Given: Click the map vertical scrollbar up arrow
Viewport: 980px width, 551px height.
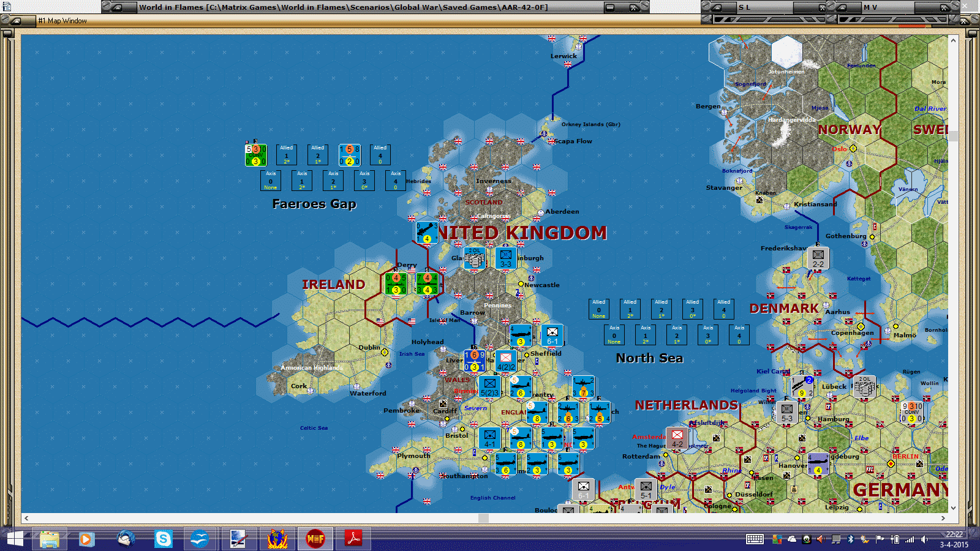Looking at the screenshot, I should (953, 40).
